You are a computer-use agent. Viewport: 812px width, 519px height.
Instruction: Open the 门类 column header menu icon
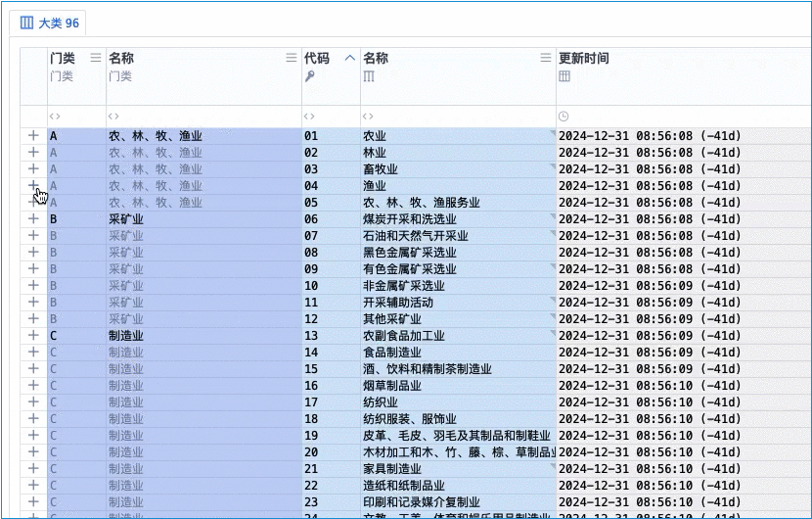coord(95,58)
